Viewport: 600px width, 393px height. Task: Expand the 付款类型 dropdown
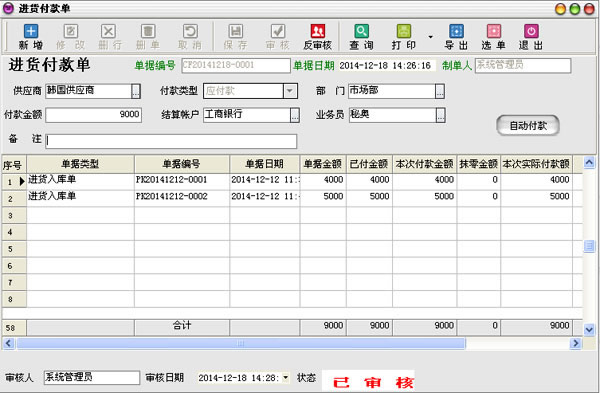(290, 91)
